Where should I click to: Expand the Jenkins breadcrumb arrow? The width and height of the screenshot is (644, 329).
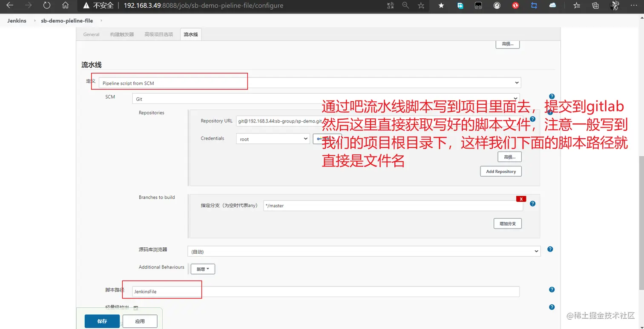(34, 20)
